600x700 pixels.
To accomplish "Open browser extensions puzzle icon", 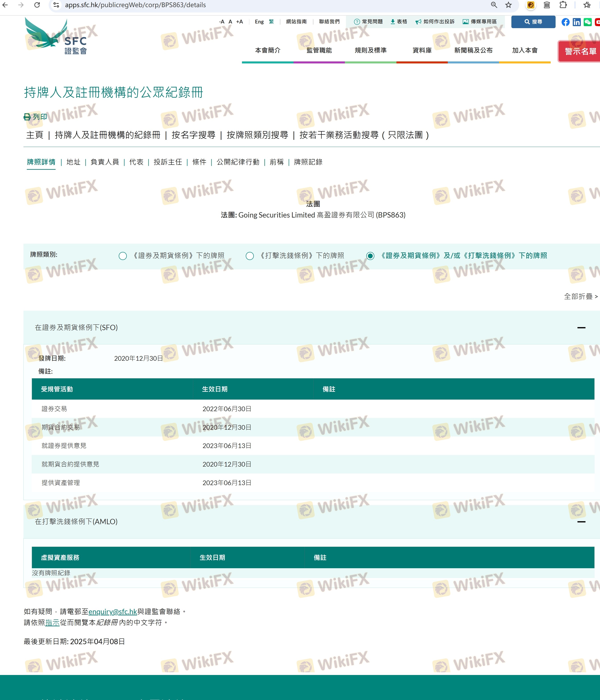I will [563, 5].
